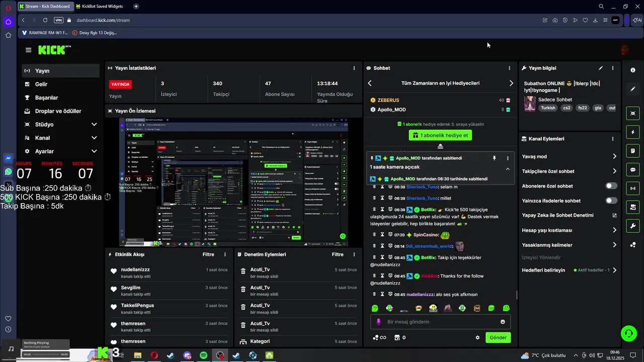Open a new browser tab with the plus button
This screenshot has width=644, height=362.
(136, 7)
